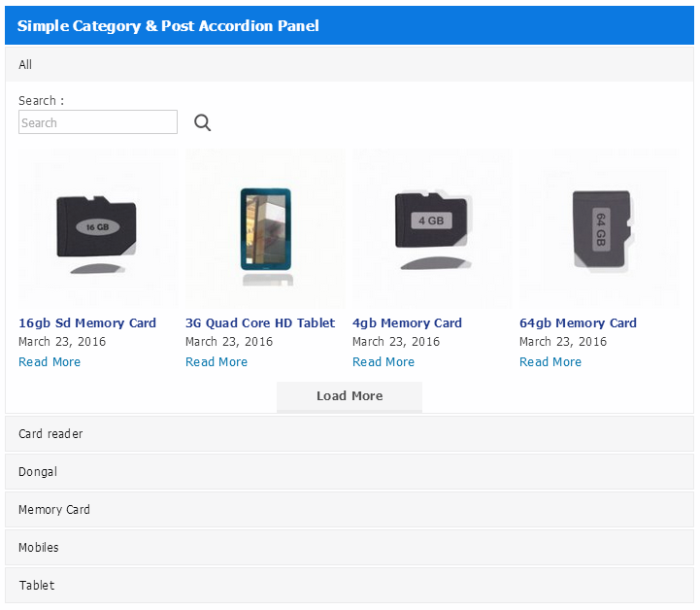Expand the Card reader category
The width and height of the screenshot is (700, 610).
[350, 433]
